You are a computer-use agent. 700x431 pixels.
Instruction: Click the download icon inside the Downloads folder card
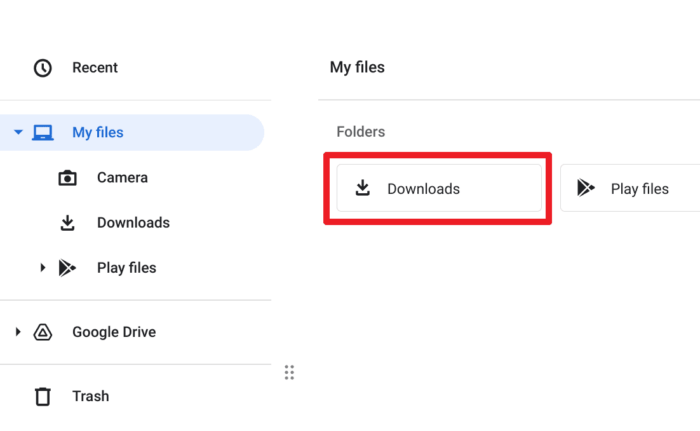pos(362,188)
